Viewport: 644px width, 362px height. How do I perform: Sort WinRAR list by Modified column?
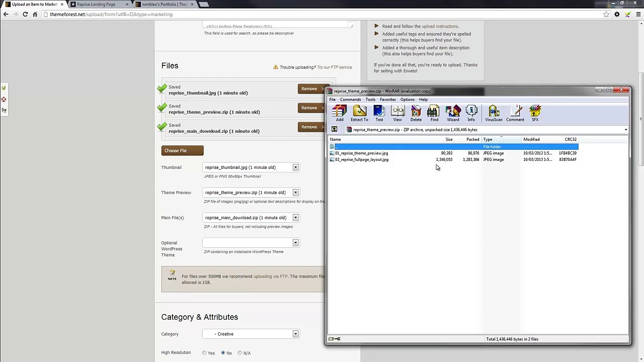coord(538,139)
